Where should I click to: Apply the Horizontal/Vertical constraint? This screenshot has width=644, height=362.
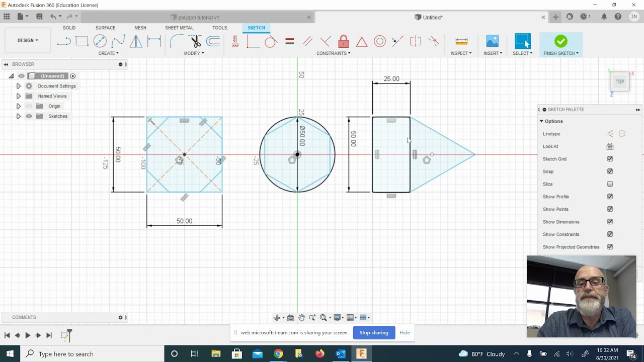[235, 41]
